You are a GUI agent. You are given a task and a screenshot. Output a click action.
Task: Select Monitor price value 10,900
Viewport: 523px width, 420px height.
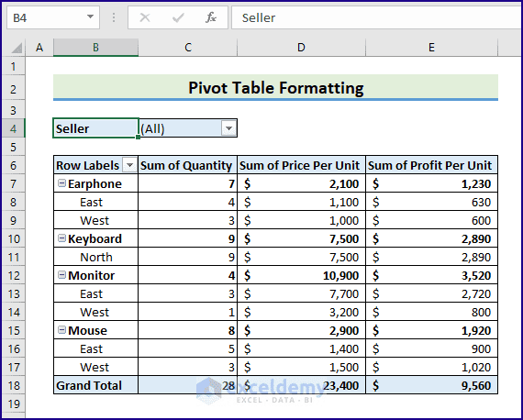[x=301, y=275]
